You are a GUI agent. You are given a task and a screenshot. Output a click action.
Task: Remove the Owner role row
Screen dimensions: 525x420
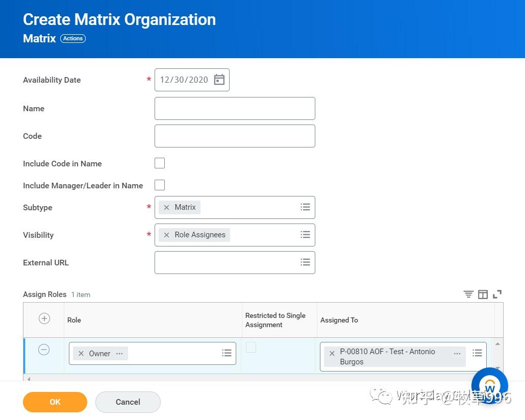pos(44,350)
